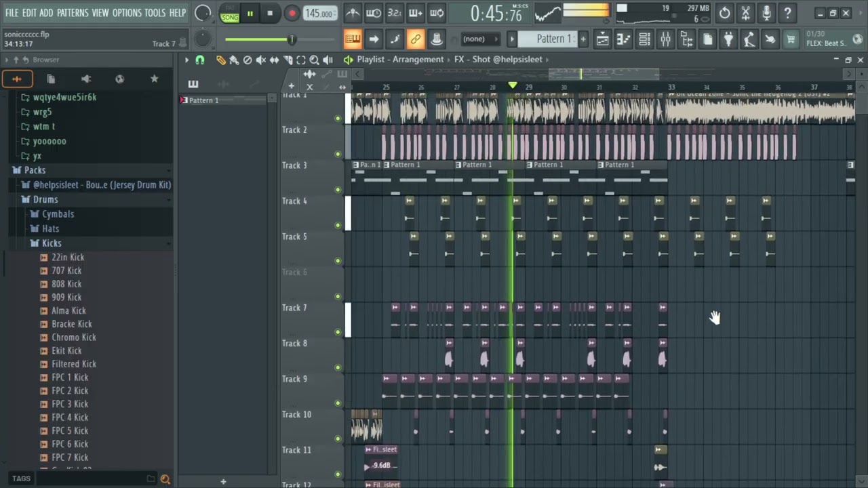Open the OPTIONS menu
Image resolution: width=868 pixels, height=488 pixels.
click(127, 13)
